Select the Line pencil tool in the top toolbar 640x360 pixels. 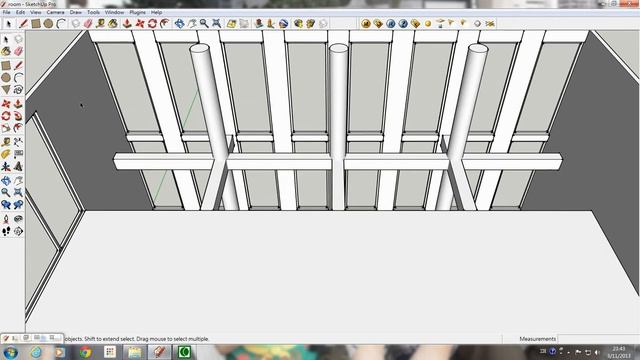point(23,24)
